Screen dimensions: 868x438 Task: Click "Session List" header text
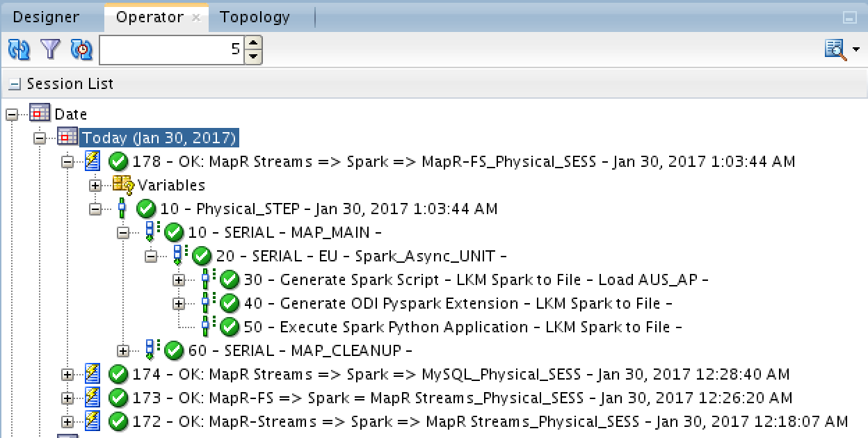(70, 84)
